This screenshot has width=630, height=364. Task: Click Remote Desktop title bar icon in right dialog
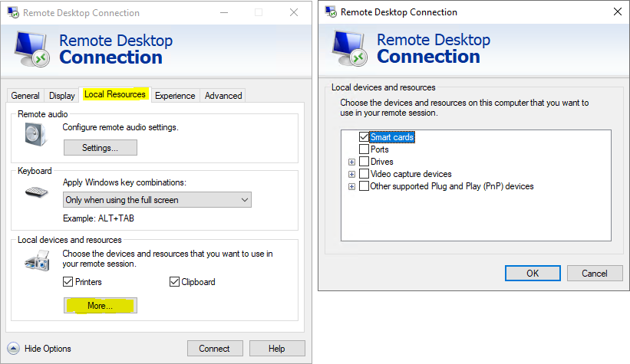click(331, 12)
